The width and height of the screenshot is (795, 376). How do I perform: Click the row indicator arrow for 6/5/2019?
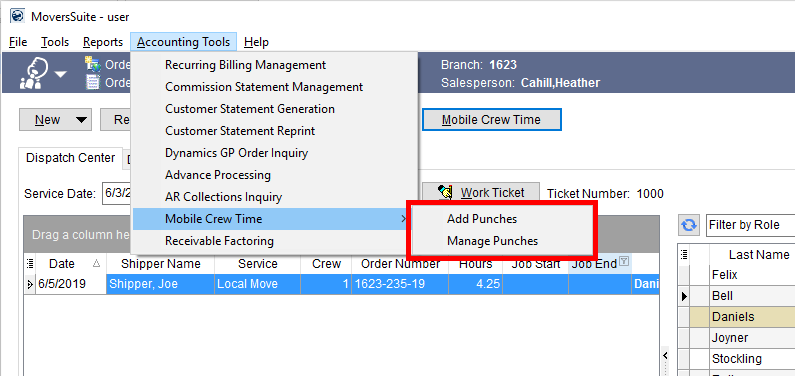pos(29,284)
